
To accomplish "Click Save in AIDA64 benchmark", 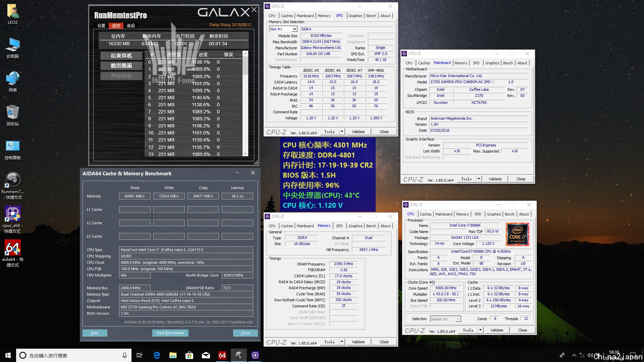I will (x=95, y=333).
